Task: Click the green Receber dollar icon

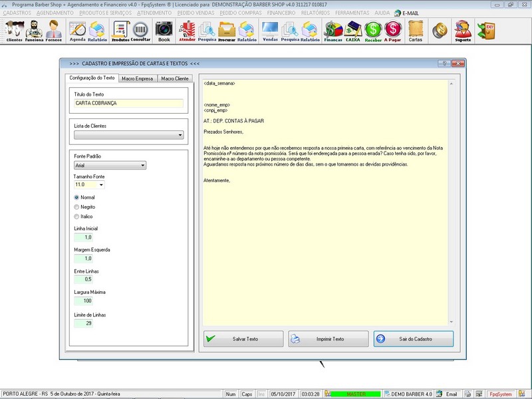Action: pyautogui.click(x=373, y=31)
